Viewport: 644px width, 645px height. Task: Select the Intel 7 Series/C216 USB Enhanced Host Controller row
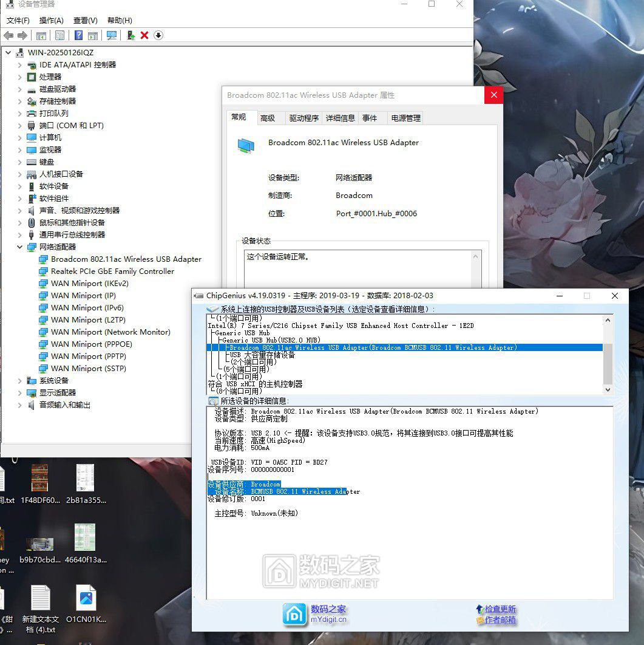pyautogui.click(x=341, y=326)
